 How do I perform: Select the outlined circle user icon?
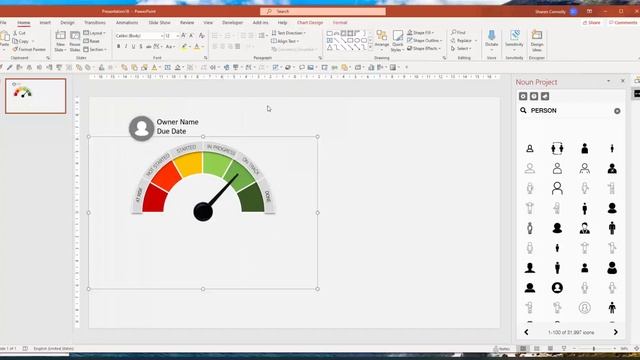(584, 308)
